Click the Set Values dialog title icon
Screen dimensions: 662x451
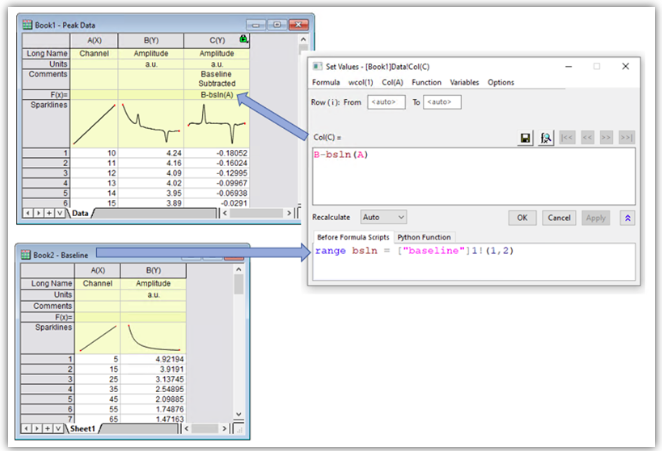317,66
